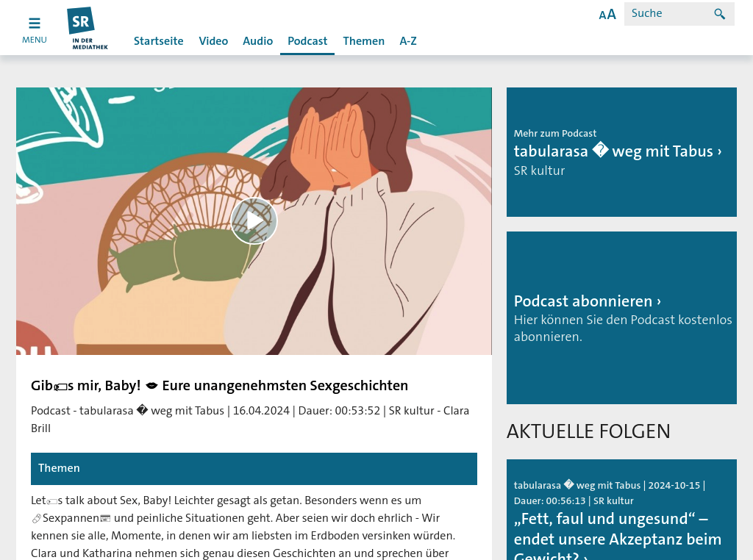Click the magnifying glass search icon
Viewport: 753px width, 560px height.
coord(719,14)
